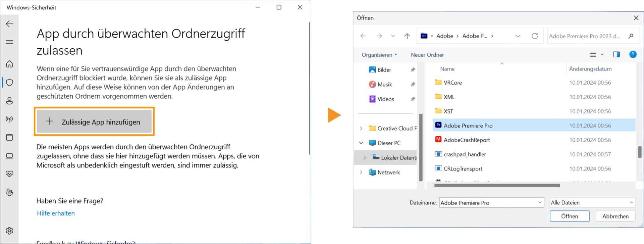Image resolution: width=644 pixels, height=244 pixels.
Task: Change view layout icon
Action: click(x=593, y=54)
